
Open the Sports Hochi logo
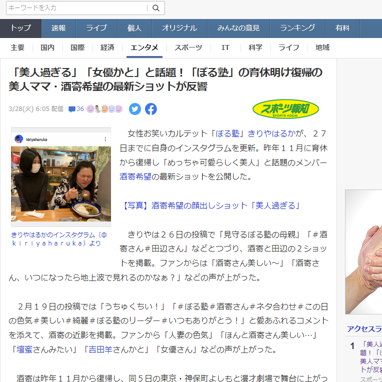[x=285, y=109]
